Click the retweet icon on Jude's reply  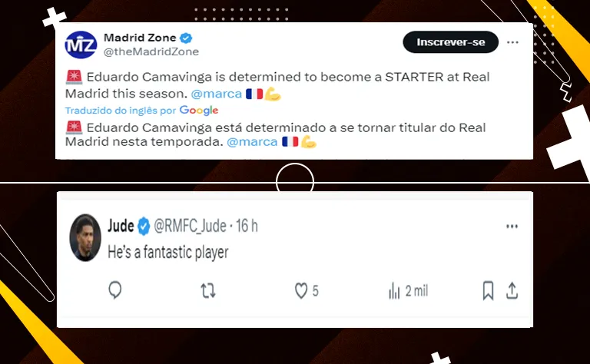(x=208, y=290)
